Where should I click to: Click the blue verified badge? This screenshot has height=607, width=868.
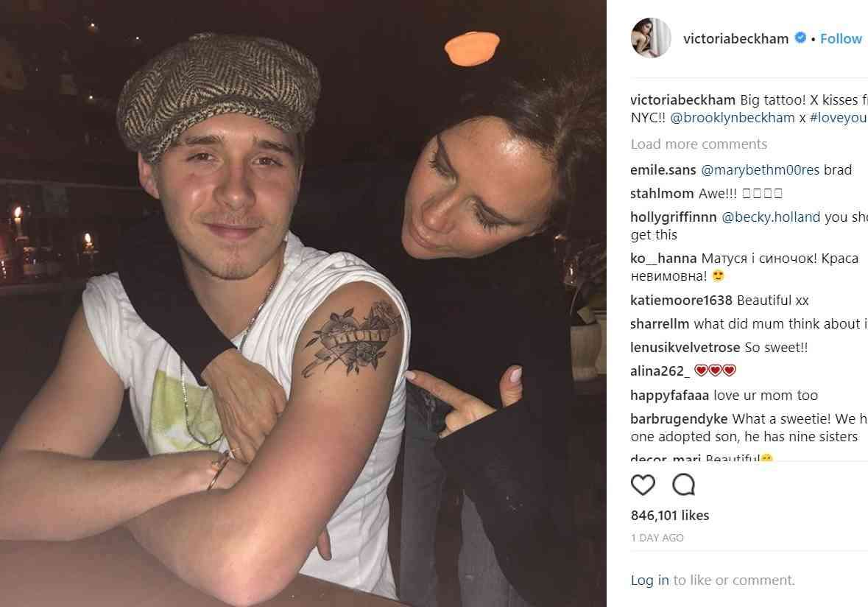point(800,38)
